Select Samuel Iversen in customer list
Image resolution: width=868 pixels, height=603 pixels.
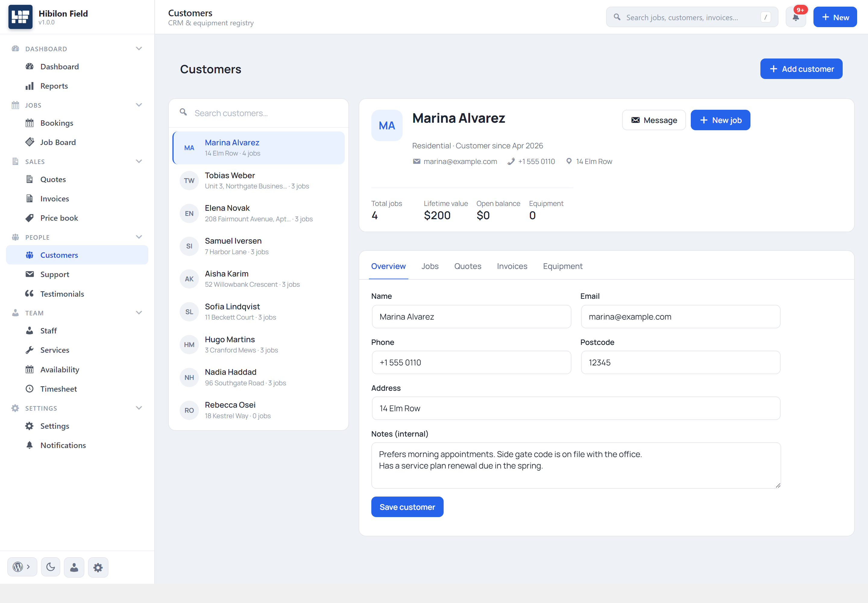(x=258, y=246)
